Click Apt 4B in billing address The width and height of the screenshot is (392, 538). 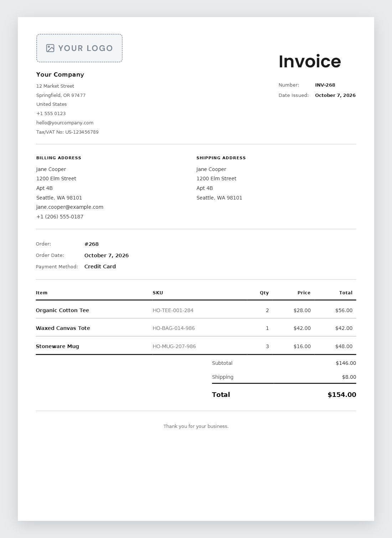[x=45, y=188]
